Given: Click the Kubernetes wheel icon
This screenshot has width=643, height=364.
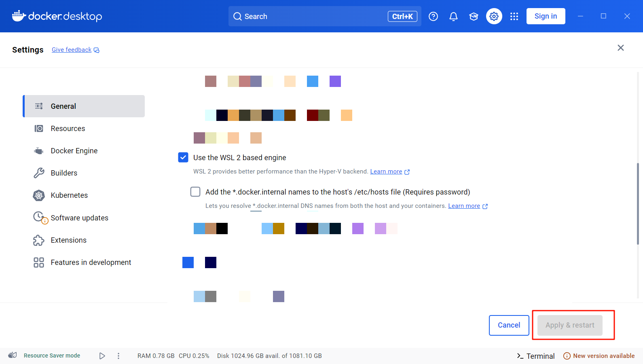Looking at the screenshot, I should click(x=39, y=195).
